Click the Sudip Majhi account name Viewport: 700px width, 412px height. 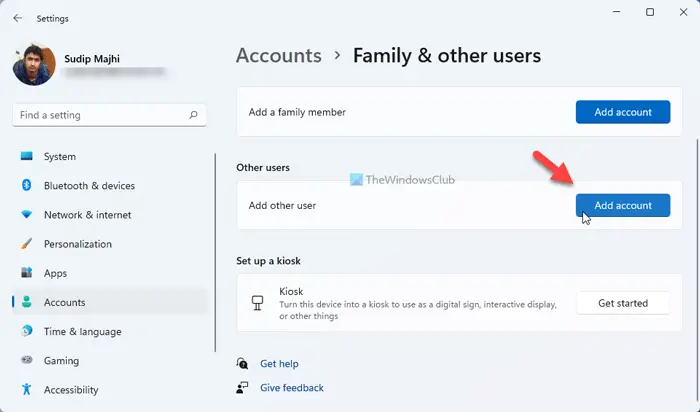(92, 59)
